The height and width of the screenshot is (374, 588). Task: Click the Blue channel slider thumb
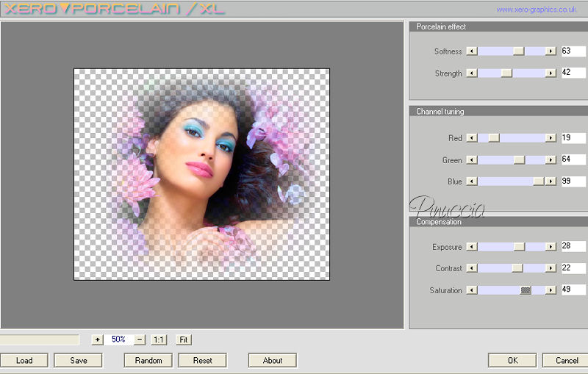[539, 181]
